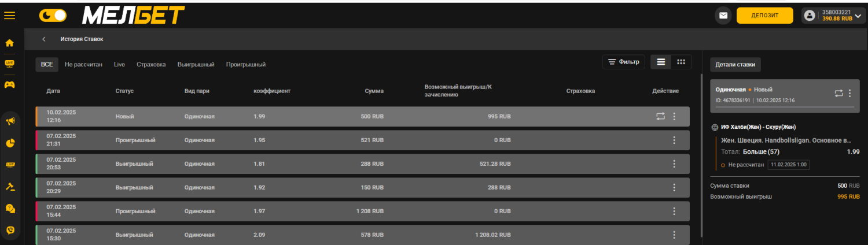
Task: Click the home icon in sidebar
Action: [10, 43]
